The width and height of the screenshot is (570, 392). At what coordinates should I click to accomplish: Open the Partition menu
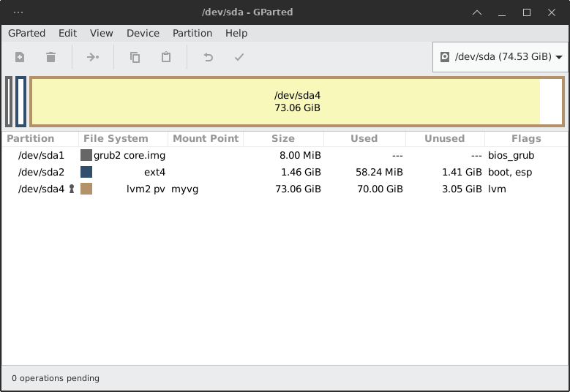coord(192,33)
